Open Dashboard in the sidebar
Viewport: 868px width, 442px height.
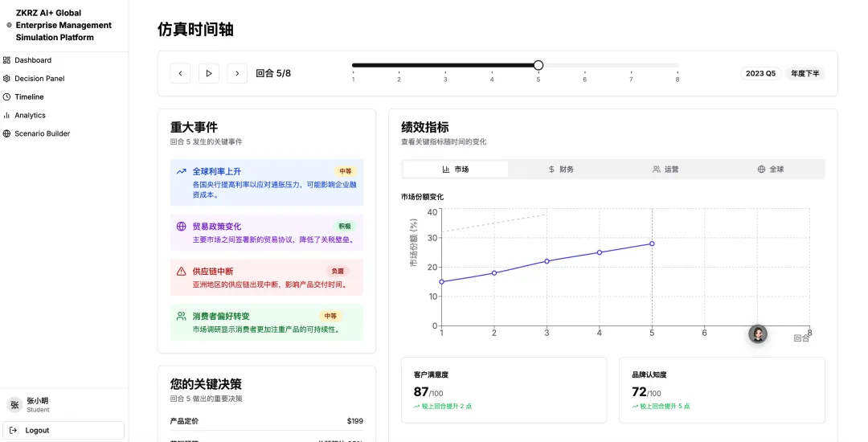click(33, 60)
